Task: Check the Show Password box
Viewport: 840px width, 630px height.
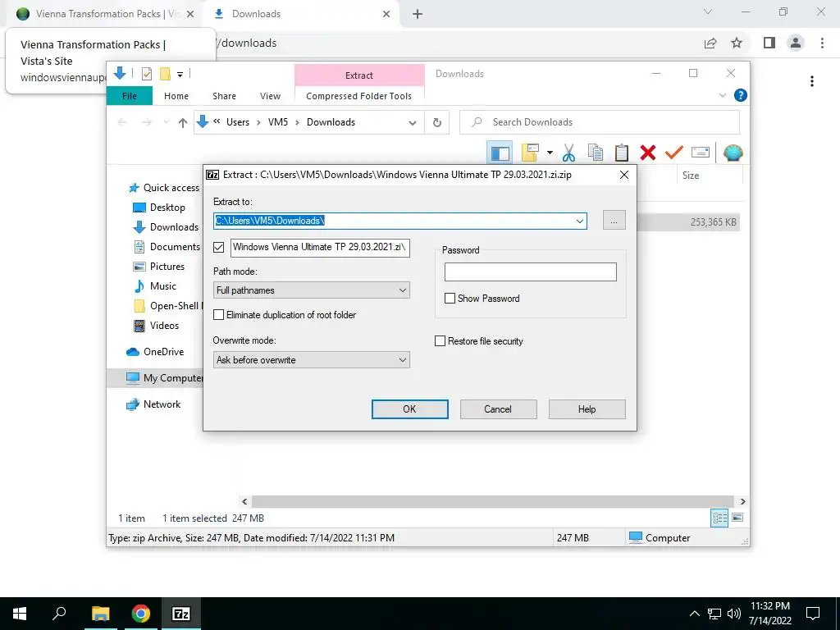Action: pyautogui.click(x=450, y=299)
